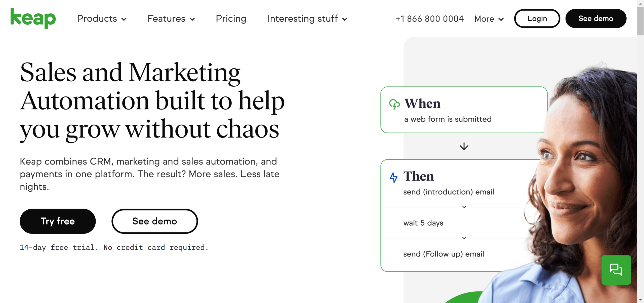This screenshot has height=303, width=644.
Task: Click chevron below wait 5 days
Action: pos(464,238)
